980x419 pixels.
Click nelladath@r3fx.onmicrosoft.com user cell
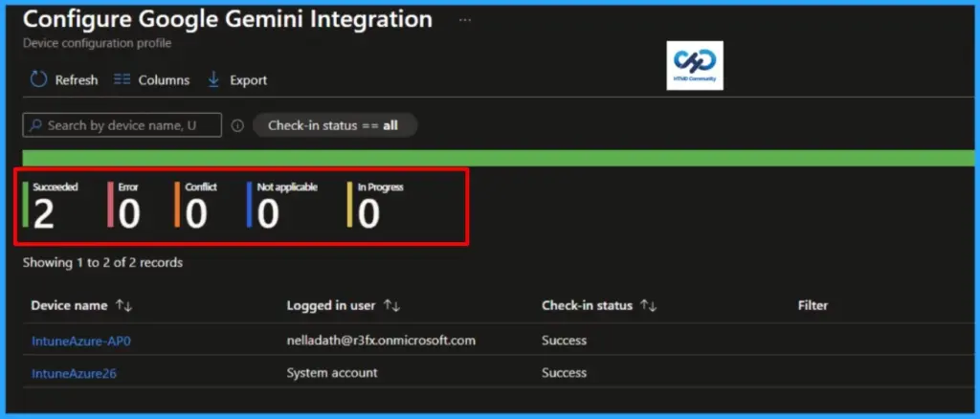[x=381, y=341]
